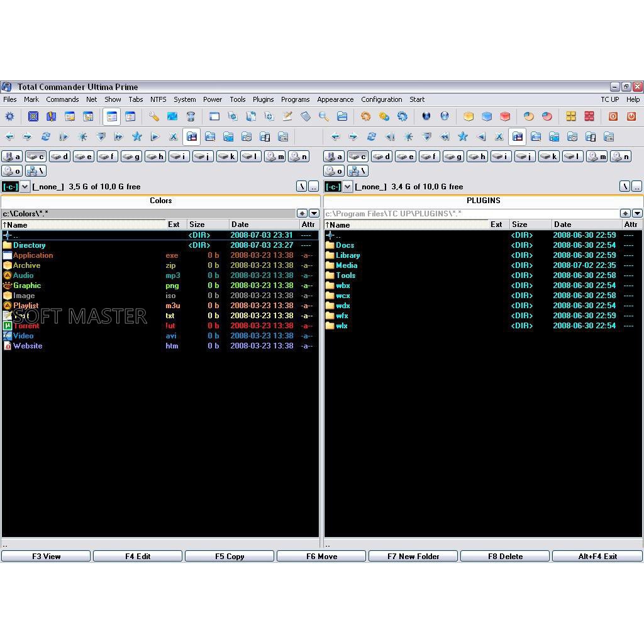Image resolution: width=644 pixels, height=644 pixels.
Task: Click the recycle bin icon in top toolbar
Action: click(191, 116)
